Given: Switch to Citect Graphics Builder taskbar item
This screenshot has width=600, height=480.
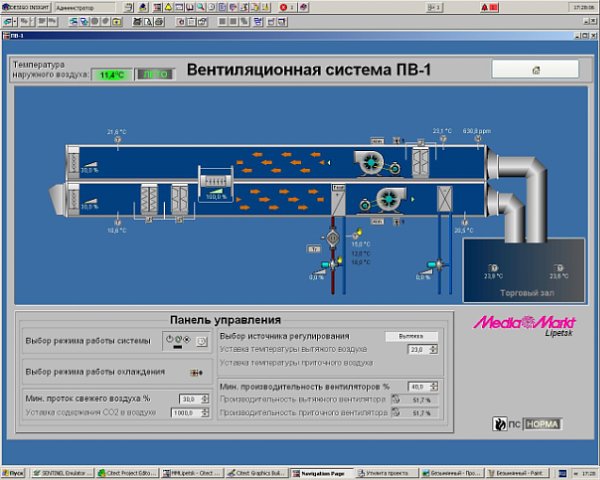Looking at the screenshot, I should click(x=258, y=472).
